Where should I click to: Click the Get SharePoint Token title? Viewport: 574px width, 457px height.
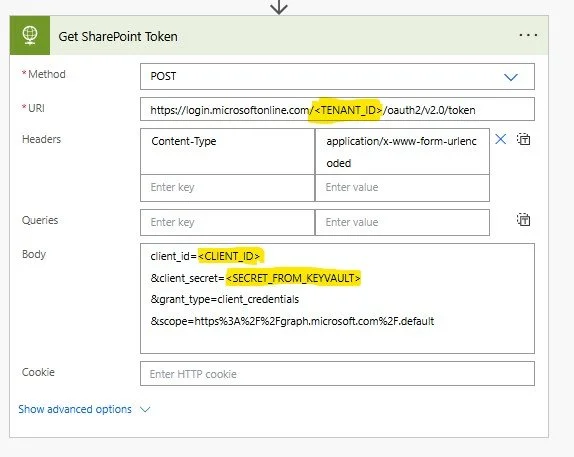118,37
